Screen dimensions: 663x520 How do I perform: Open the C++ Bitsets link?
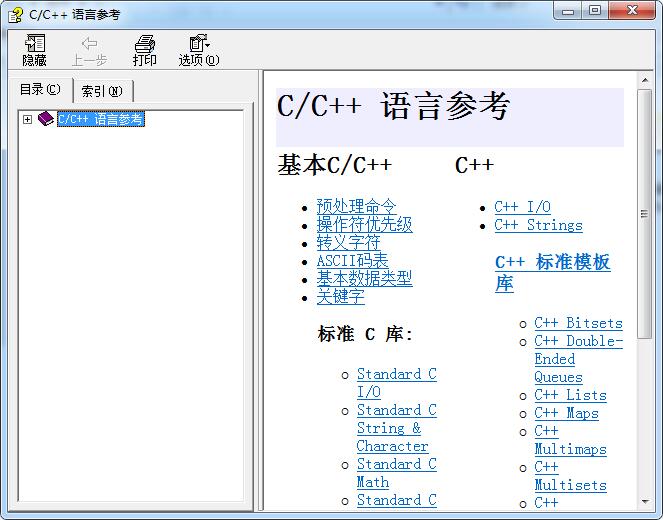578,323
